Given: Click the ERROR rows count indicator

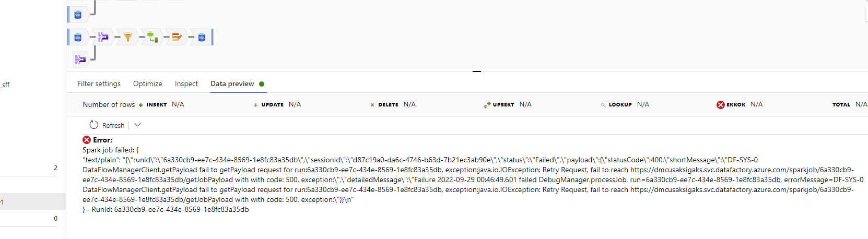Looking at the screenshot, I should [x=740, y=104].
